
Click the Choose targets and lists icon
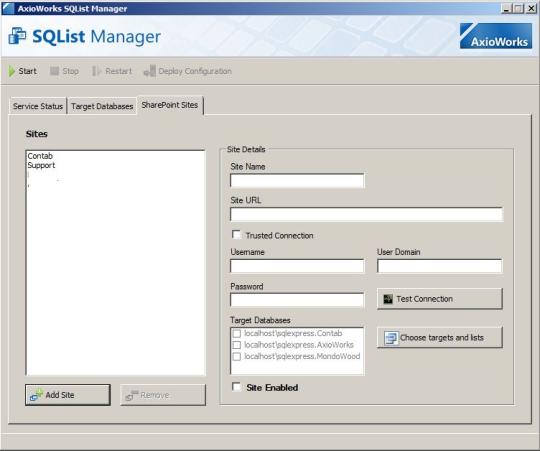click(x=391, y=338)
